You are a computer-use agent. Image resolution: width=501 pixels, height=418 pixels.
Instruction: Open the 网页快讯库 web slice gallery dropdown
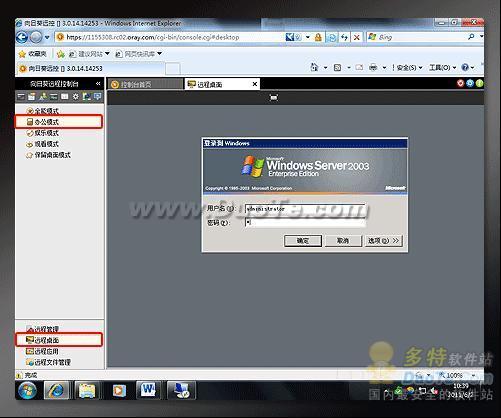(x=138, y=54)
